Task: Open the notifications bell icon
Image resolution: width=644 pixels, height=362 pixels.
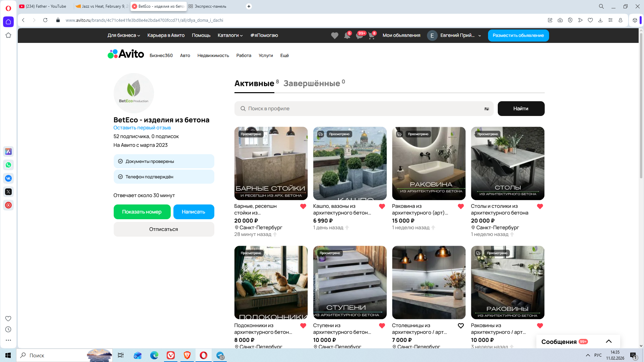Action: [347, 36]
